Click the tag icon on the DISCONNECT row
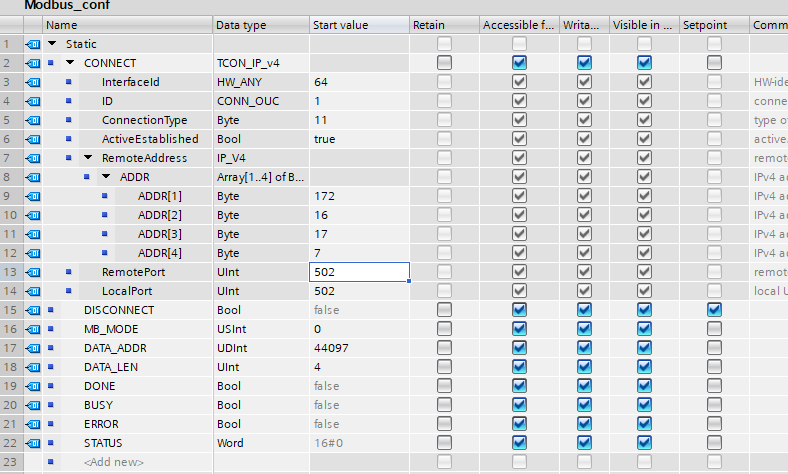Image resolution: width=788 pixels, height=474 pixels. coord(33,310)
